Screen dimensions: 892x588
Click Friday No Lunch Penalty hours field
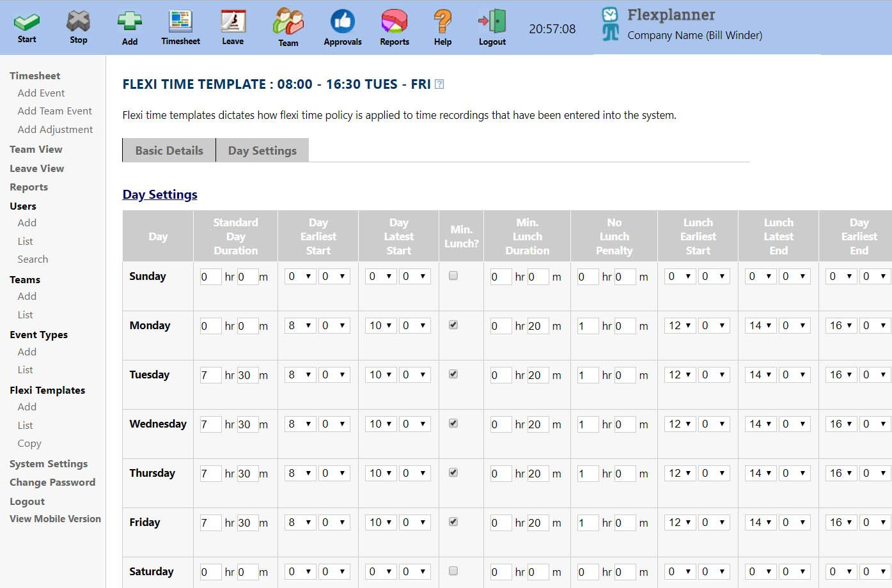pos(588,523)
